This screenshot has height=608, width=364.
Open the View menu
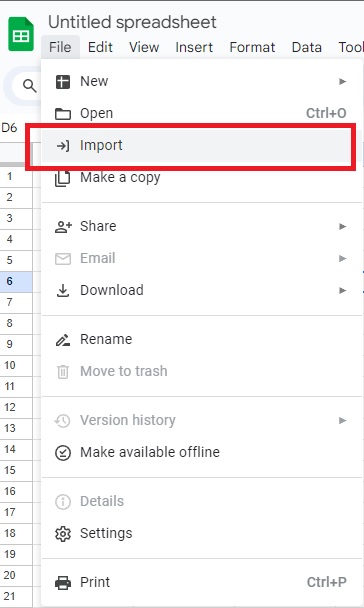pos(144,47)
